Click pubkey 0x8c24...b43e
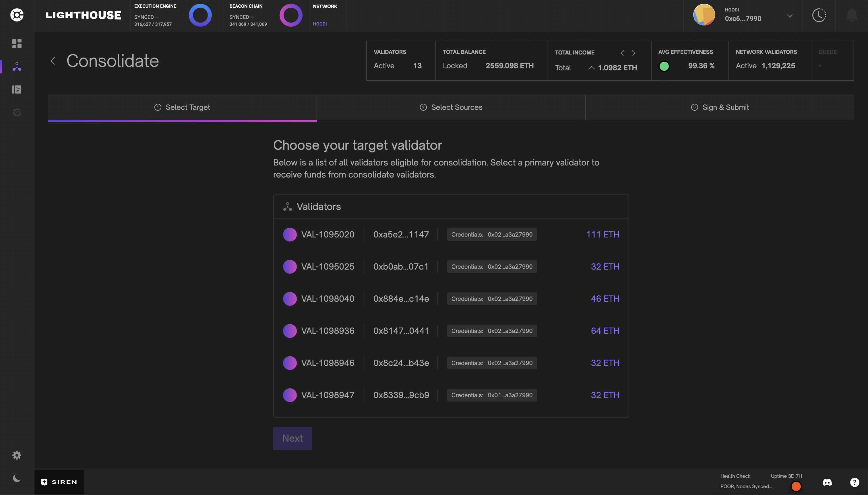Viewport: 868px width, 495px height. pos(401,363)
